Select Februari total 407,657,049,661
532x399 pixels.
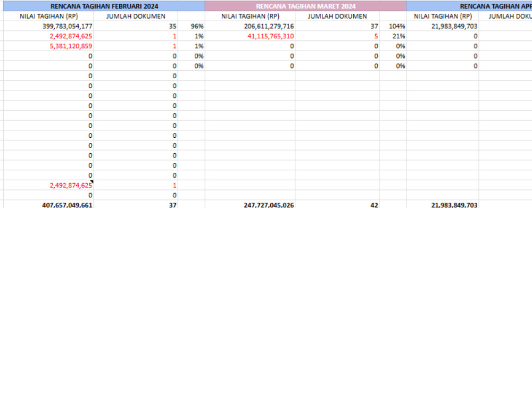coord(48,205)
